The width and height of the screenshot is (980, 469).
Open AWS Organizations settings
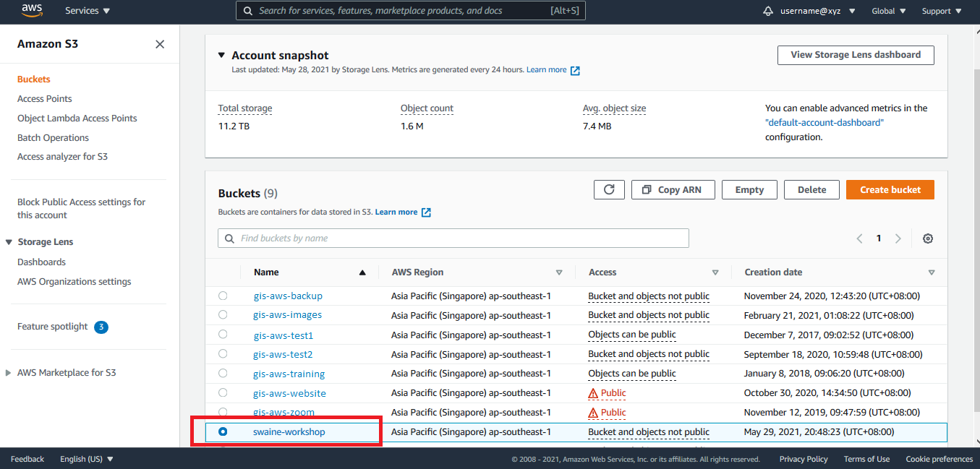point(74,282)
